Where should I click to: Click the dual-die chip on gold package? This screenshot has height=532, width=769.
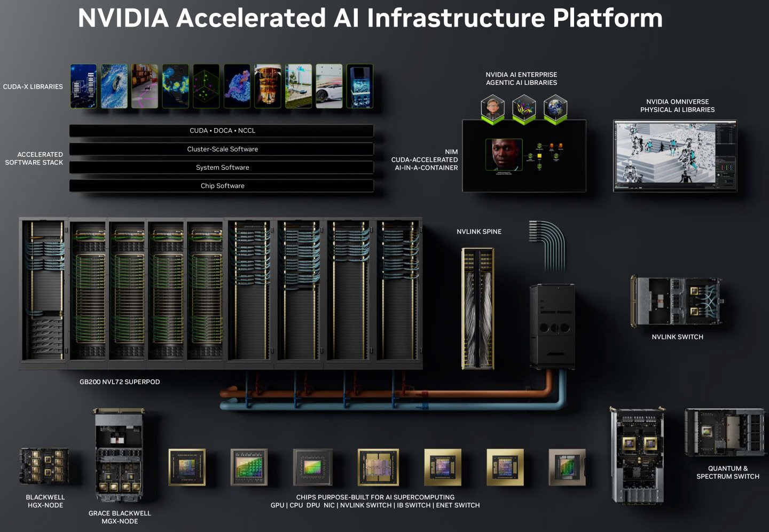click(378, 467)
